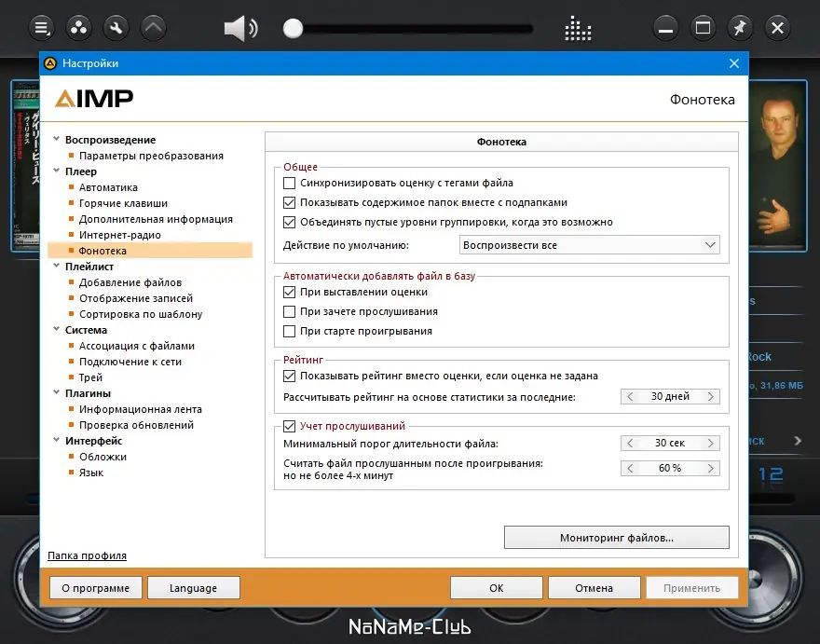The height and width of the screenshot is (644, 820).
Task: Enable При зачете прослушивания
Action: pos(289,312)
